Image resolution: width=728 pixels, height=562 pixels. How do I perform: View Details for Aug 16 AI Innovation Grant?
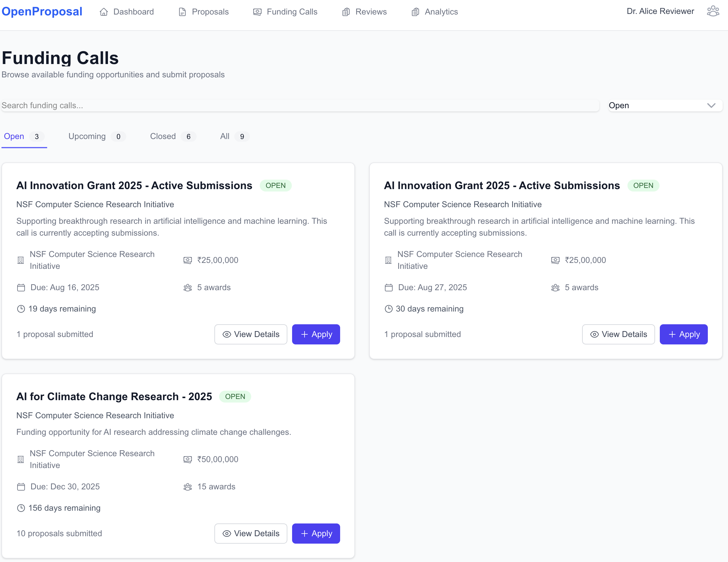click(x=251, y=334)
